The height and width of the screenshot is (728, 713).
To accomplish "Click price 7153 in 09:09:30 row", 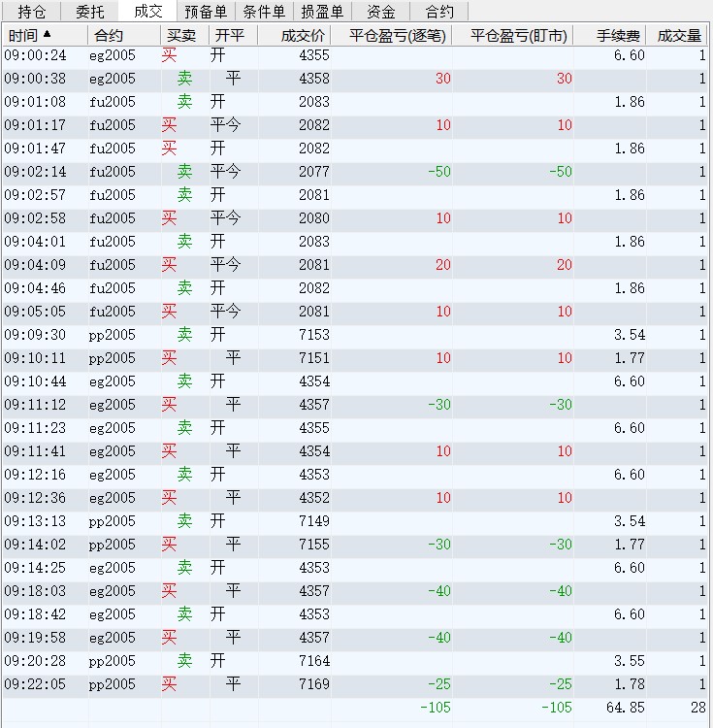I will (314, 335).
